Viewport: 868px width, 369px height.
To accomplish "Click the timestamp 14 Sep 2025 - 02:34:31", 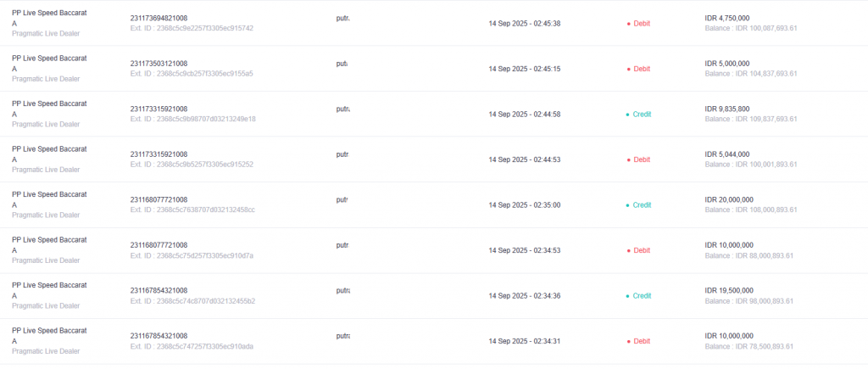I will click(x=524, y=341).
